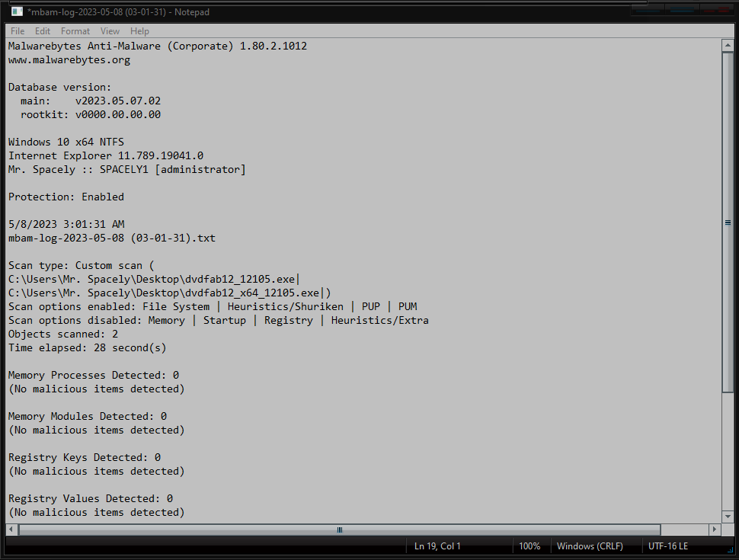The width and height of the screenshot is (739, 560).
Task: Open the Edit menu
Action: [x=43, y=31]
